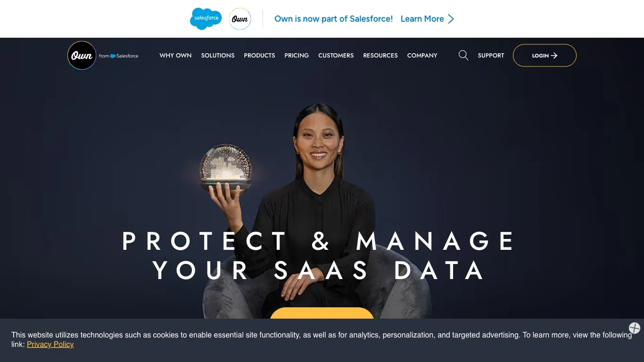
Task: Expand the Solutions menu
Action: tap(218, 56)
